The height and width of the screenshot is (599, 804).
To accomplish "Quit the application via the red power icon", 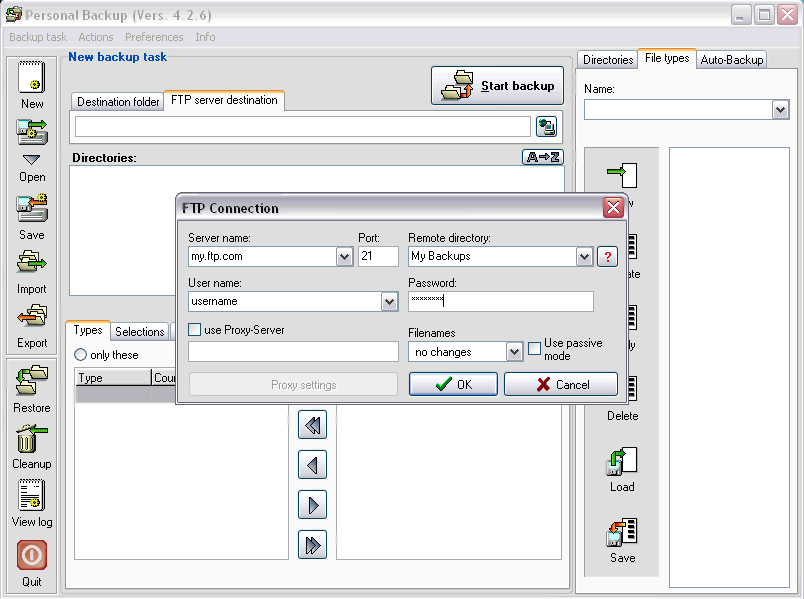I will click(32, 555).
